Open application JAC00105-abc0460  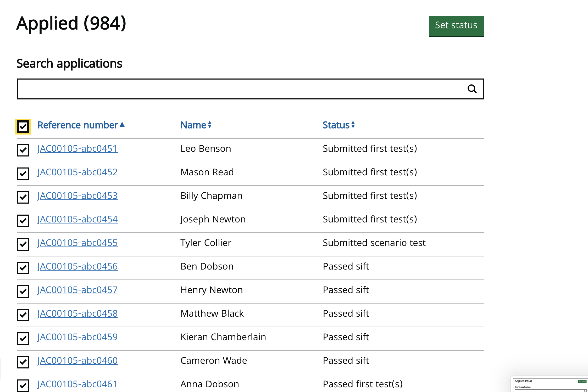[77, 361]
